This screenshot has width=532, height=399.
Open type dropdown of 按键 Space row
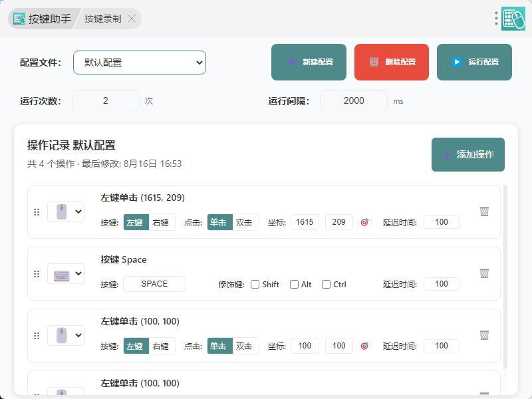[66, 274]
